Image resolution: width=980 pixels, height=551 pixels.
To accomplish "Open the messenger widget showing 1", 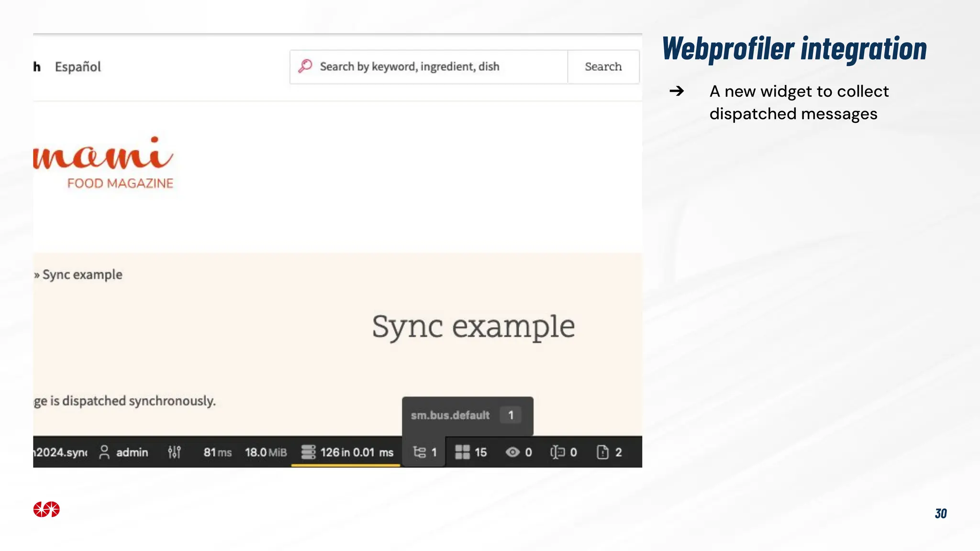I will (x=424, y=452).
